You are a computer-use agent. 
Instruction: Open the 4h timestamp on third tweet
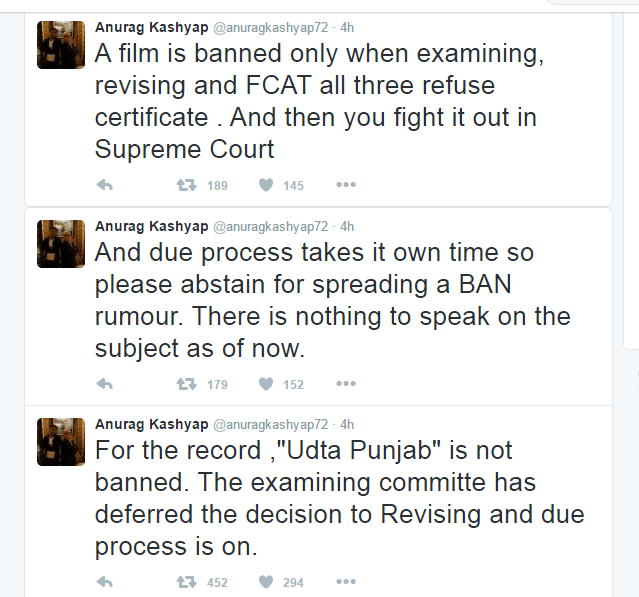click(347, 425)
